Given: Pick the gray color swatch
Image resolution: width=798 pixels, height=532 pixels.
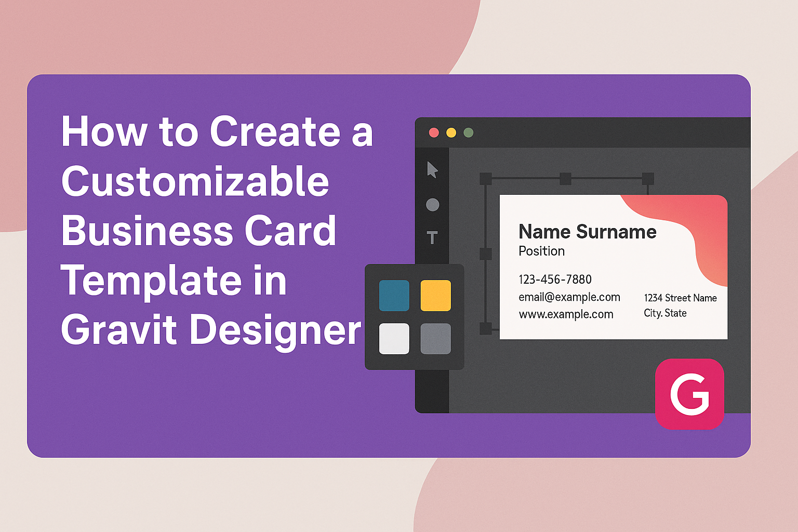Looking at the screenshot, I should tap(435, 339).
